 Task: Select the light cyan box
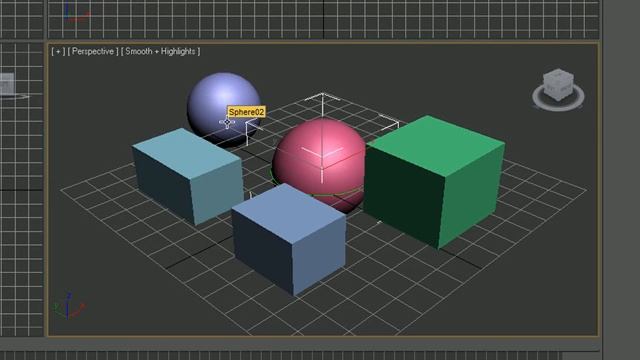tap(188, 175)
